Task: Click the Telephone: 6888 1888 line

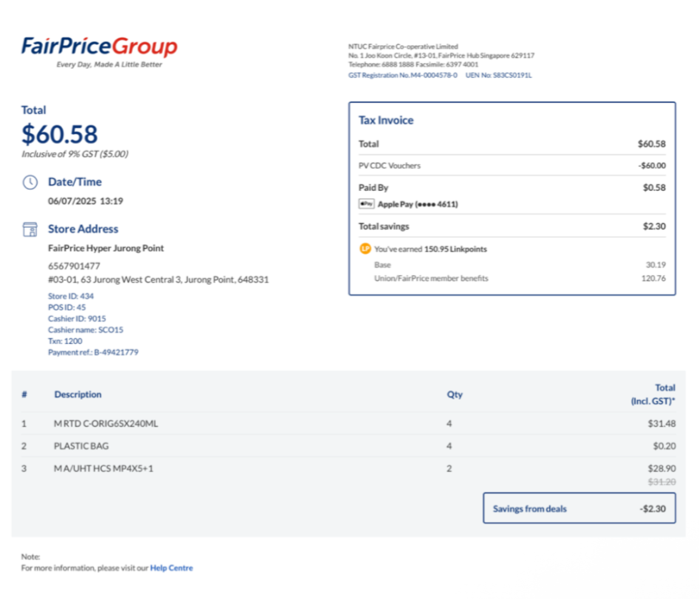Action: pos(413,64)
